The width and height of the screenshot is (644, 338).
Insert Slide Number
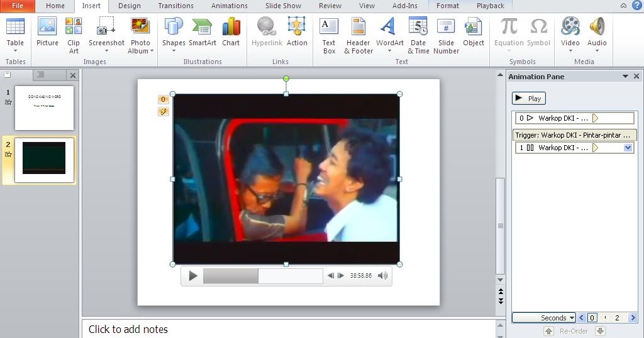[x=446, y=36]
